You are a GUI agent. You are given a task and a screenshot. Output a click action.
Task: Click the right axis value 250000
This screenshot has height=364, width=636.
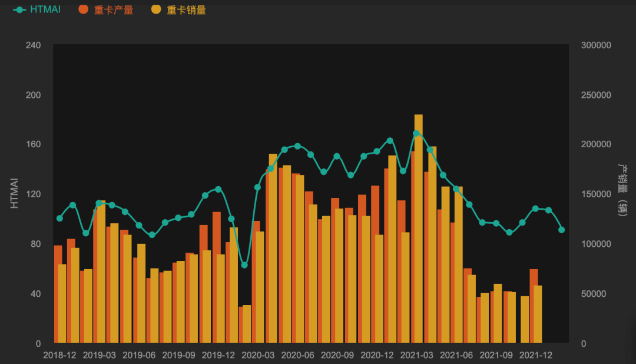596,95
